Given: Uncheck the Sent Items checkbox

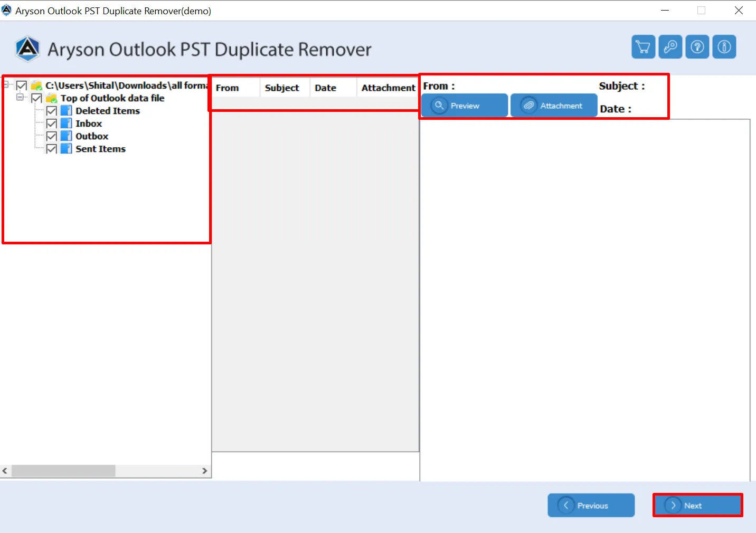Looking at the screenshot, I should tap(51, 149).
